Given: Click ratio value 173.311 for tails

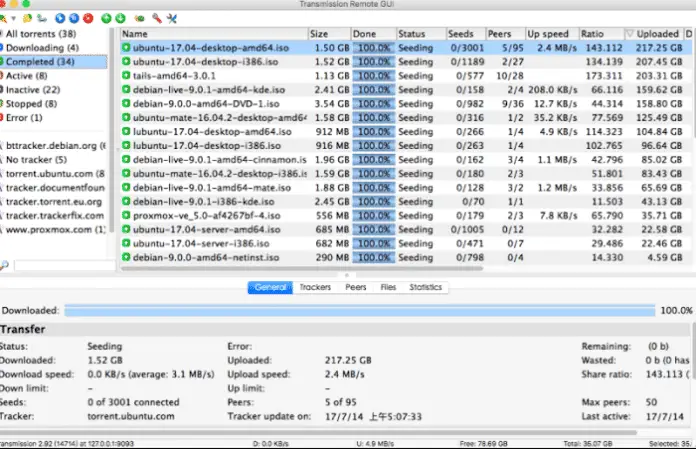Looking at the screenshot, I should tap(604, 76).
